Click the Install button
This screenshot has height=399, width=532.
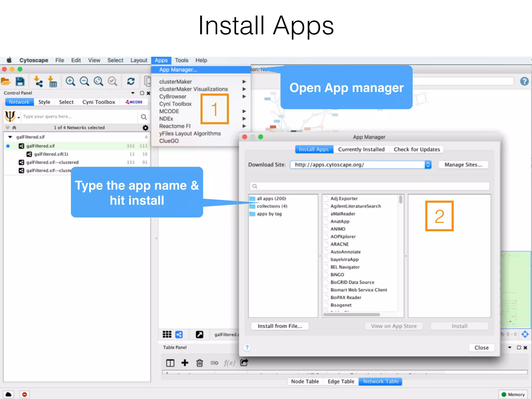(x=459, y=326)
